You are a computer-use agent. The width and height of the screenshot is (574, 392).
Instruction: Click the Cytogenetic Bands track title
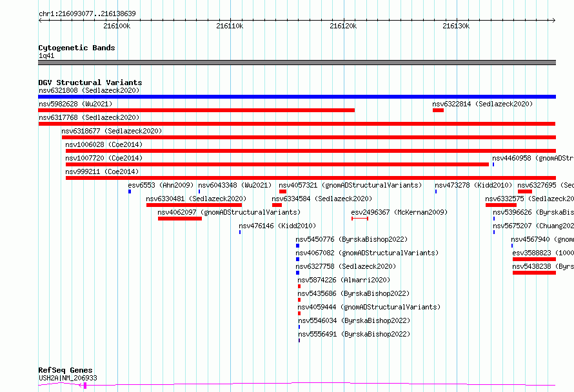tap(77, 48)
